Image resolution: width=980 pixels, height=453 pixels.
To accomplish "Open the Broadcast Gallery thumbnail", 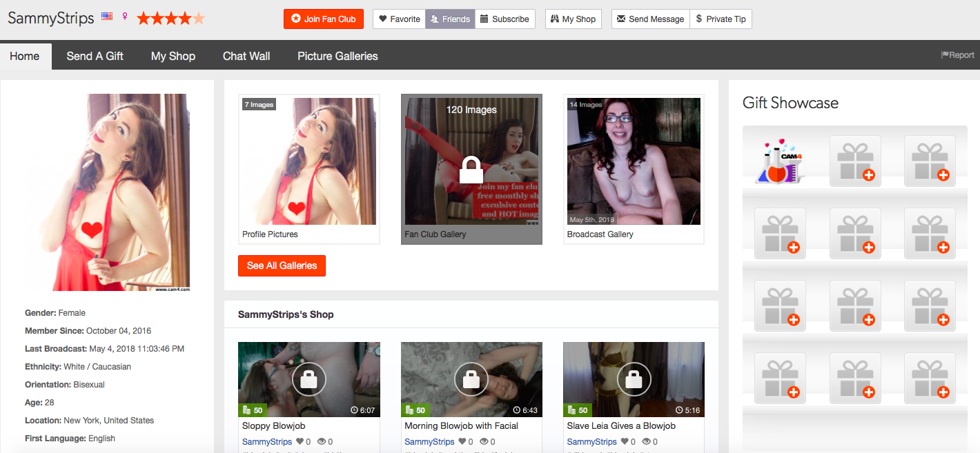I will [x=634, y=161].
